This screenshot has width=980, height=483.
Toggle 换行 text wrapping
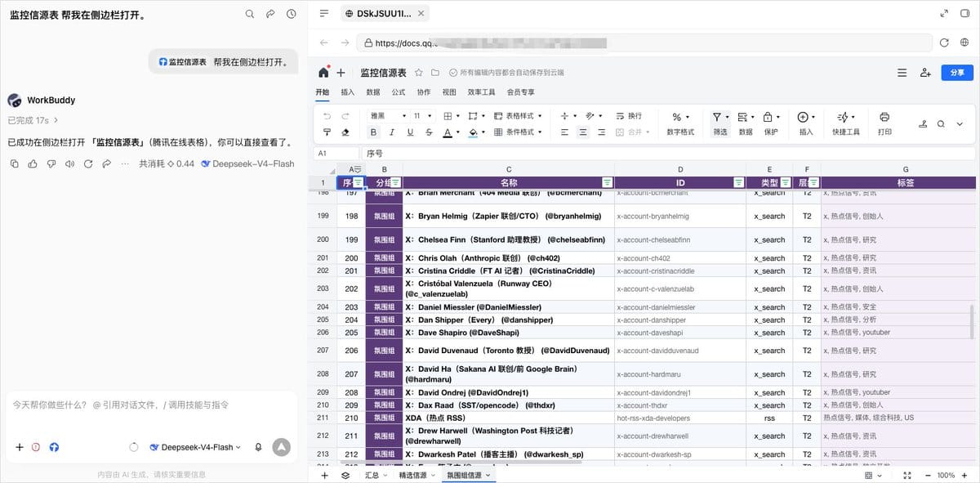pos(629,116)
